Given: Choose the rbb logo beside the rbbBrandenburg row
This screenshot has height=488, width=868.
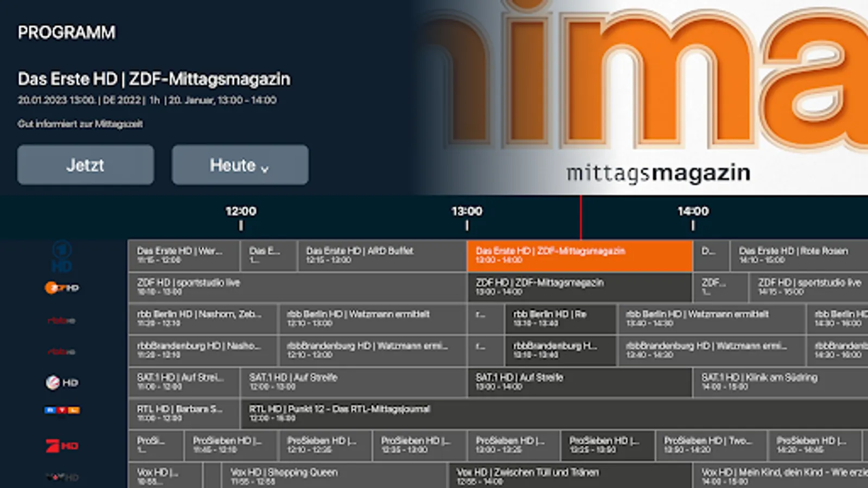Looking at the screenshot, I should tap(61, 352).
